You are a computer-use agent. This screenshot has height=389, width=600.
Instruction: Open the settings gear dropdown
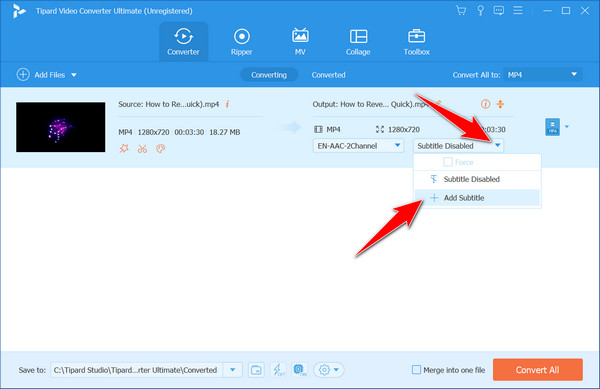point(329,370)
